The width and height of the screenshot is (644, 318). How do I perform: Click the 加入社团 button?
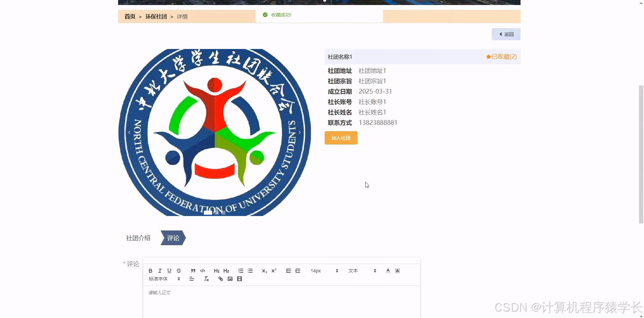341,138
